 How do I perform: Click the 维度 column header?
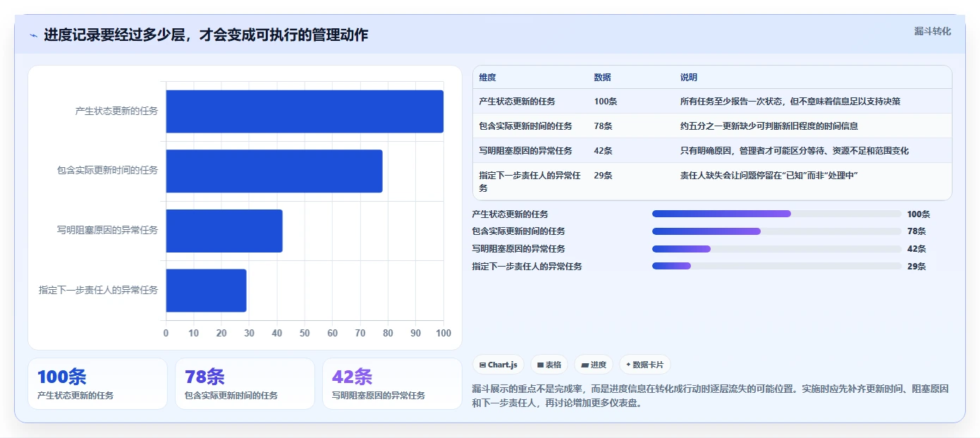coord(487,78)
